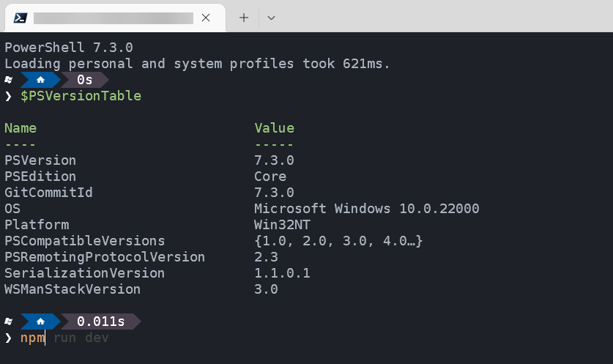Click the PSCompatibleVersions row name
This screenshot has width=613, height=364.
pyautogui.click(x=85, y=241)
